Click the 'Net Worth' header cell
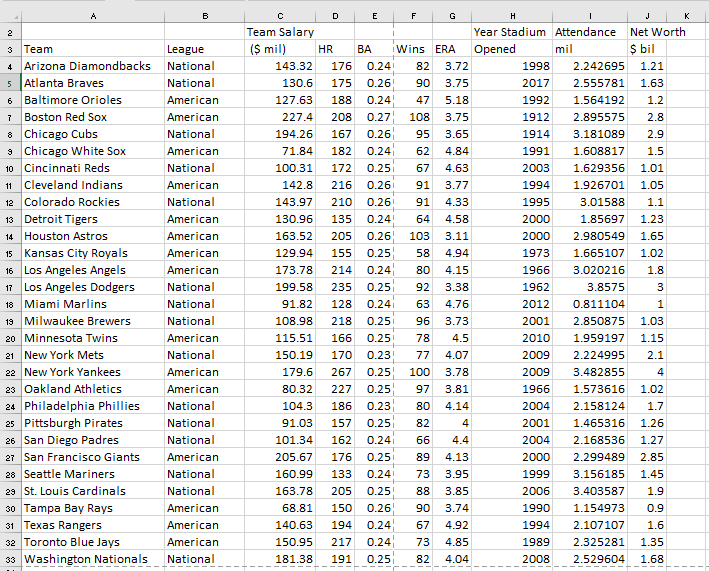 pyautogui.click(x=647, y=32)
